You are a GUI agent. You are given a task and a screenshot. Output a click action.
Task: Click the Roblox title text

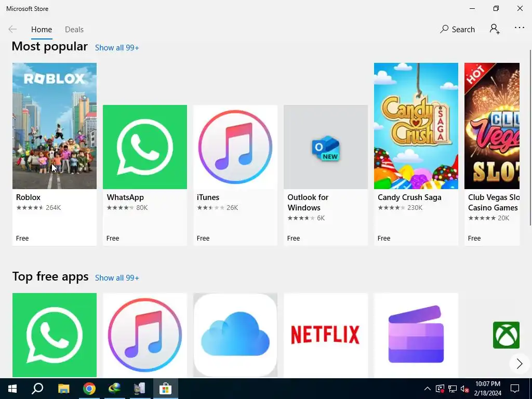[28, 197]
